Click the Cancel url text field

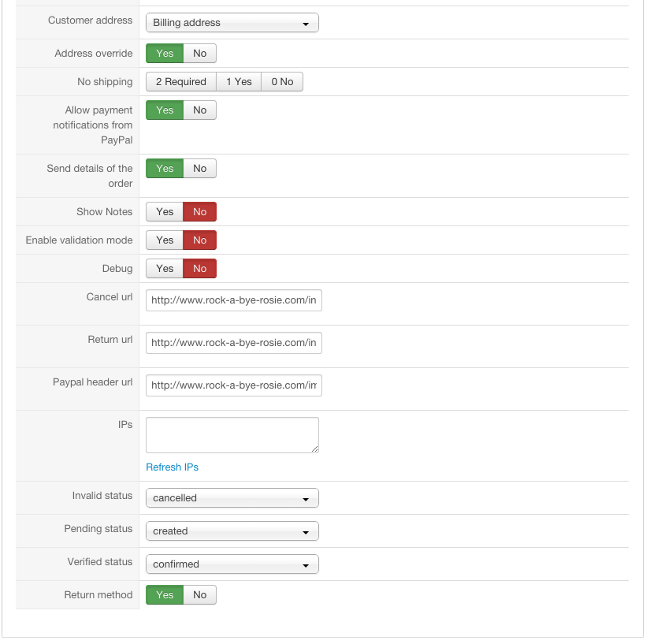tap(233, 300)
